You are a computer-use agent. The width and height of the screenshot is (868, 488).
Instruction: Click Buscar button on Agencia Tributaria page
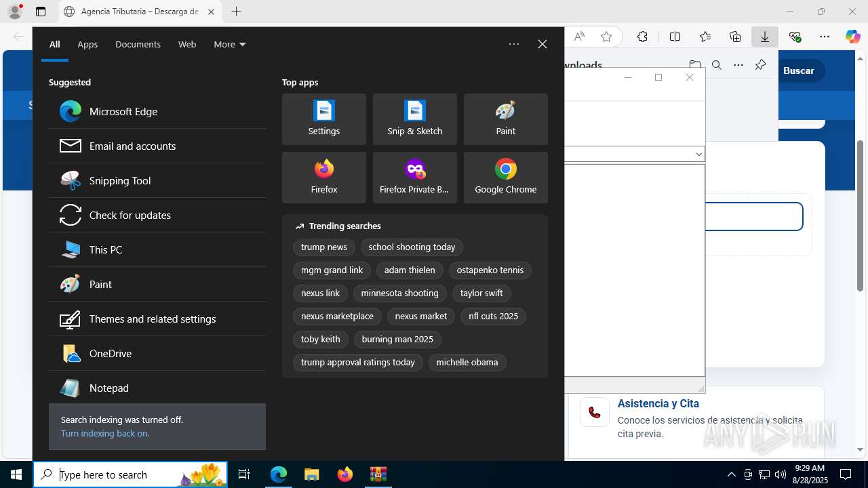(x=799, y=70)
